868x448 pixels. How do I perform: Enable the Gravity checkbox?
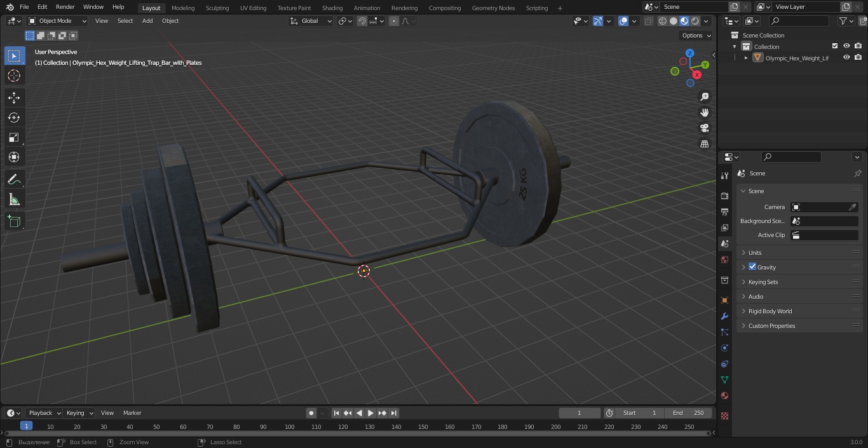[752, 267]
